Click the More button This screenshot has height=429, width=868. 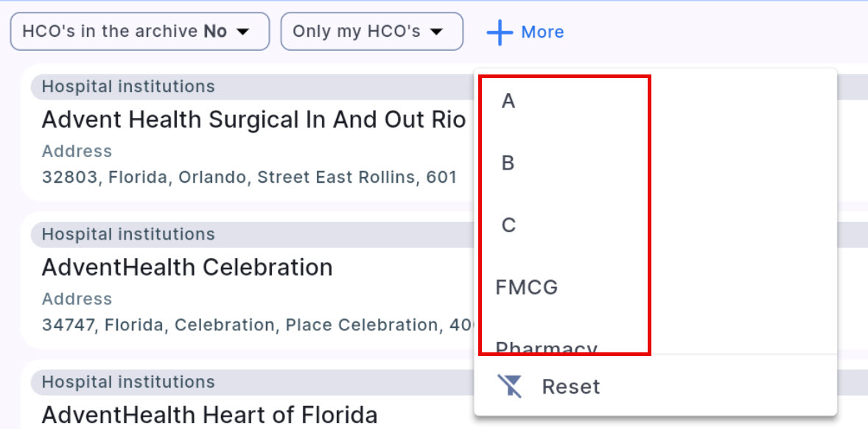coord(542,31)
